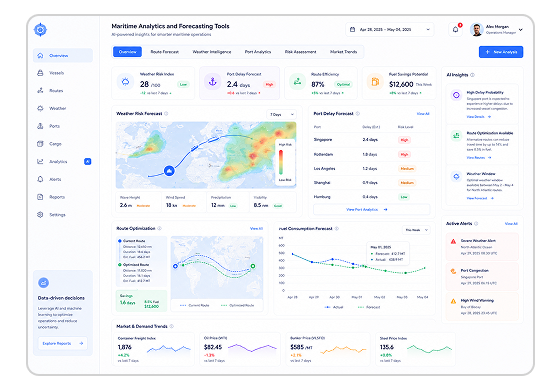Click the Alerts bell in sidebar

(40, 179)
